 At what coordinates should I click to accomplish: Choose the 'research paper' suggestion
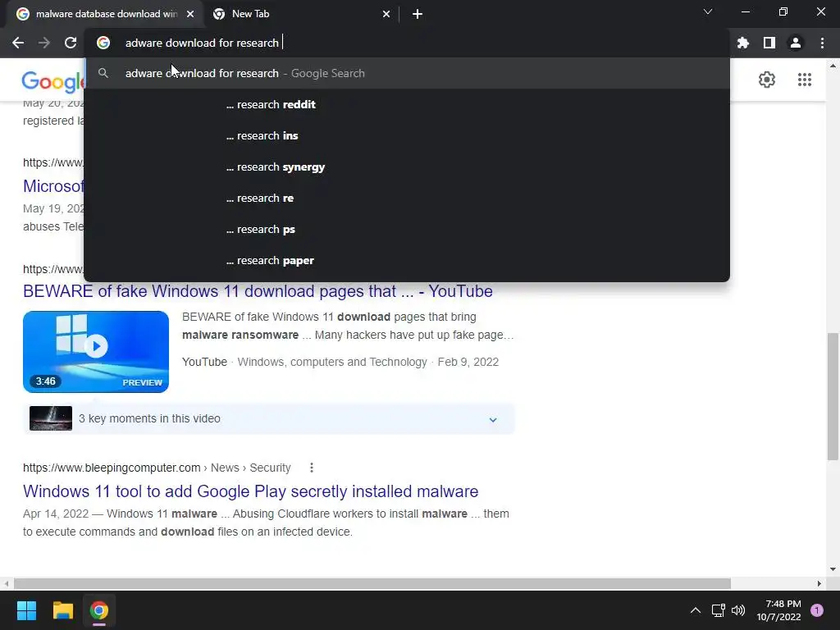[407, 260]
